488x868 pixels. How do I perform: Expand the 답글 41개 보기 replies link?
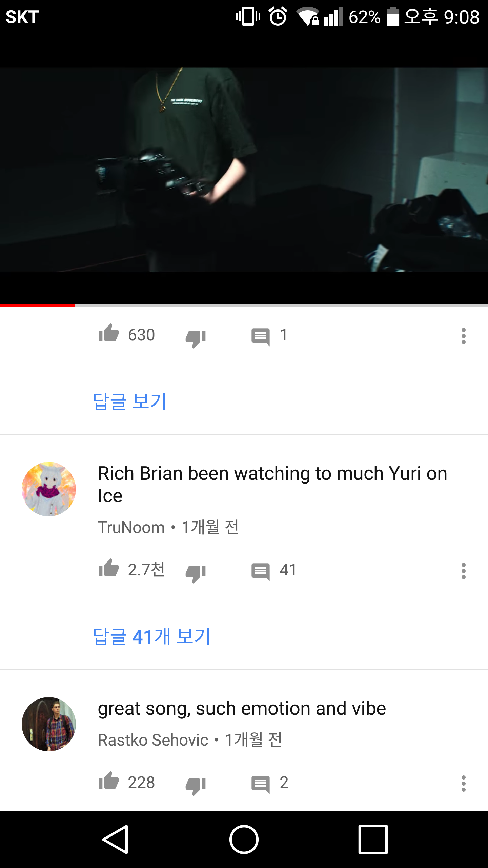click(x=152, y=636)
